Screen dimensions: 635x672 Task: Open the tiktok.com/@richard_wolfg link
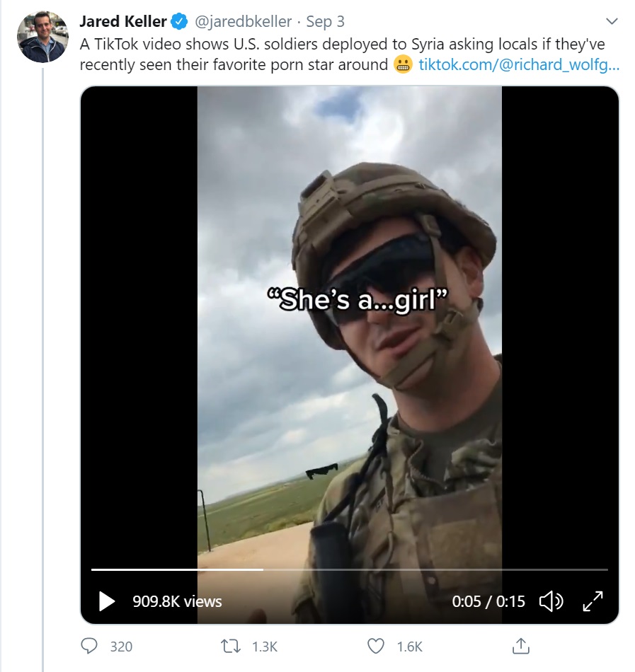pos(519,65)
